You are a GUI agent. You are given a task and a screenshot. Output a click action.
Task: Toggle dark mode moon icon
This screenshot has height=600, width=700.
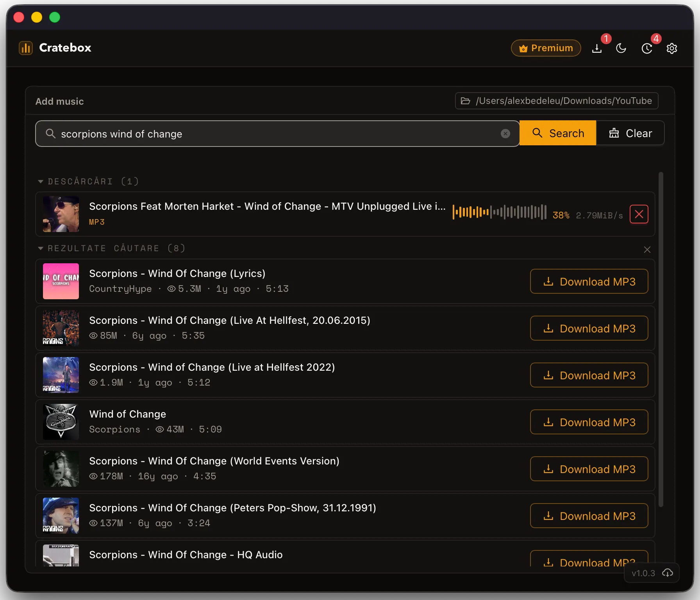coord(621,48)
